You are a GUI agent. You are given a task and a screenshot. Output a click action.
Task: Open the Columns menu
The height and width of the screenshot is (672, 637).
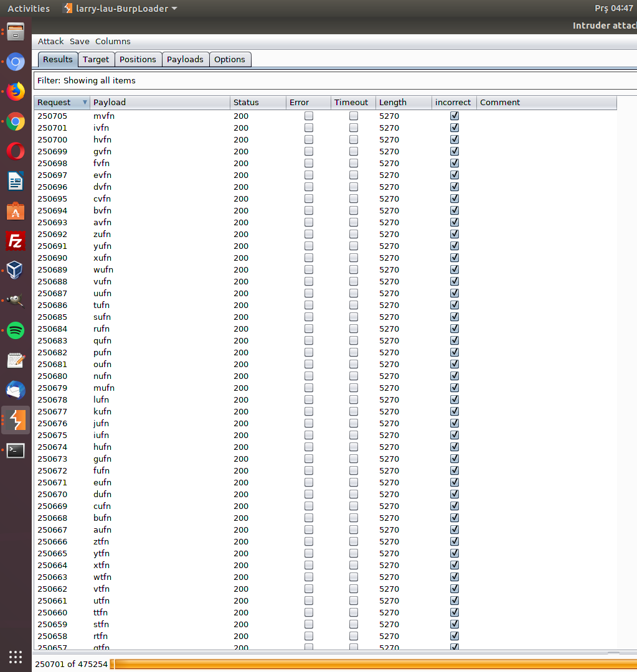[x=113, y=41]
